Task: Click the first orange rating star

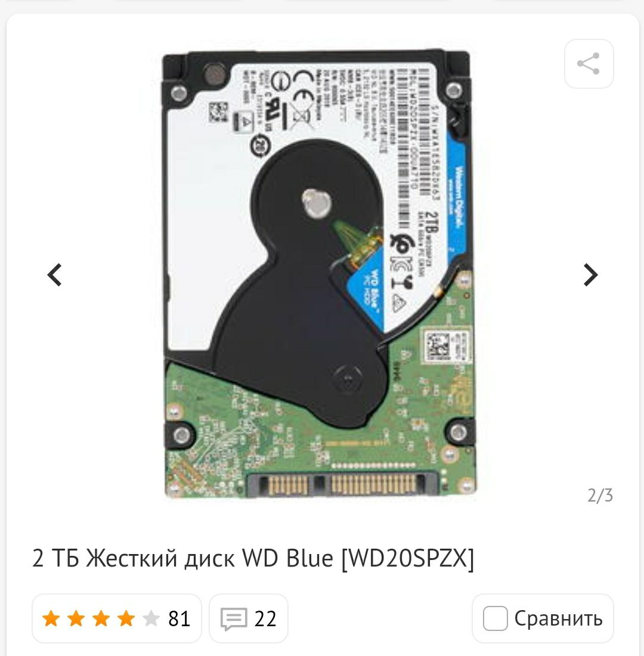Action: tap(51, 618)
